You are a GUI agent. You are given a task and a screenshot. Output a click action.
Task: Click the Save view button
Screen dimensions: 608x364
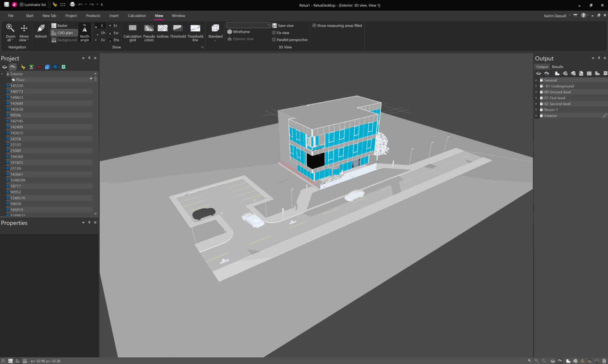[x=283, y=25]
